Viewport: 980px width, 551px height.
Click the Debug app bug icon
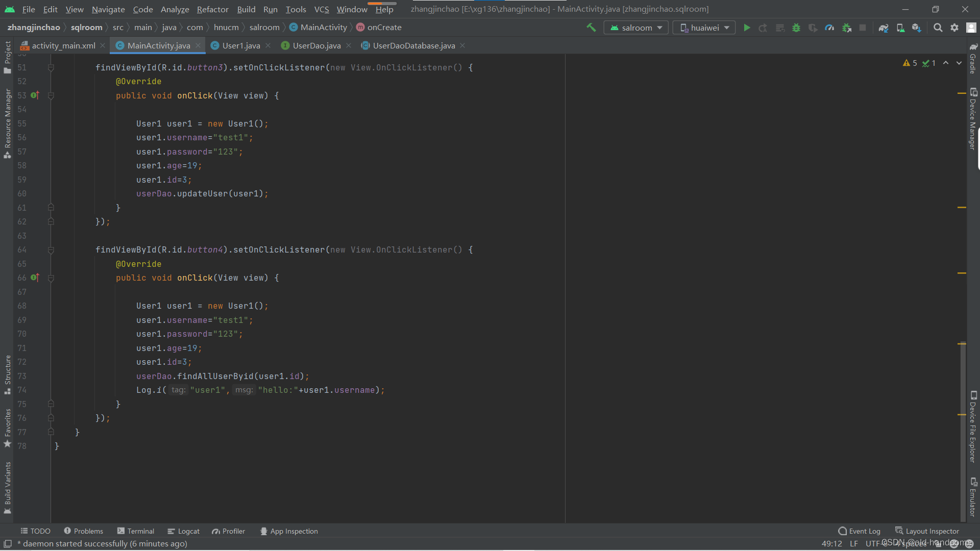tap(796, 28)
